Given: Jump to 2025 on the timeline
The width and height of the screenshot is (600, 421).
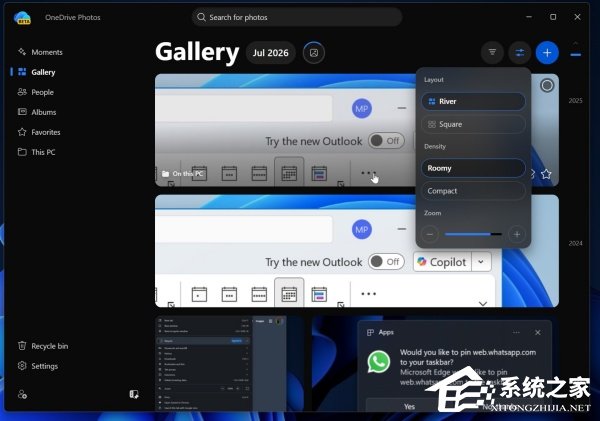Looking at the screenshot, I should tap(575, 101).
